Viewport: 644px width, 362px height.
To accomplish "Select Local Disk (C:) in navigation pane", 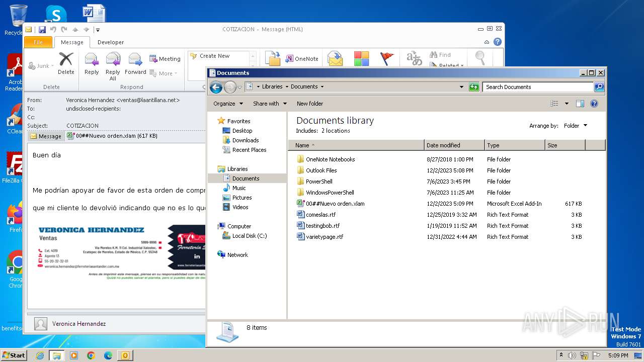I will point(245,236).
